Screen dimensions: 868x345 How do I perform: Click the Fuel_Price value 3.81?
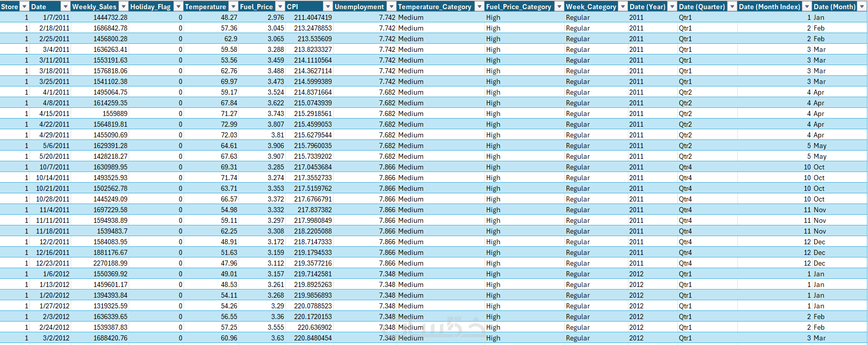(278, 135)
